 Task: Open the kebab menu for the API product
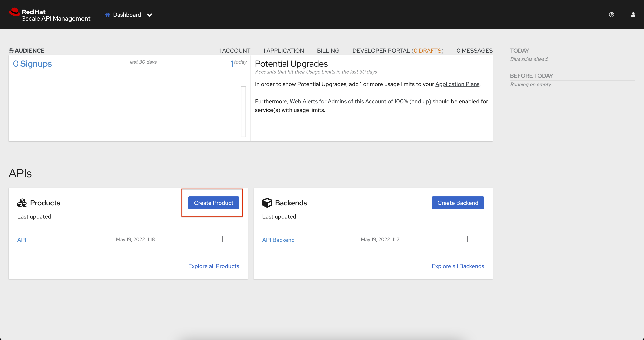pos(222,239)
